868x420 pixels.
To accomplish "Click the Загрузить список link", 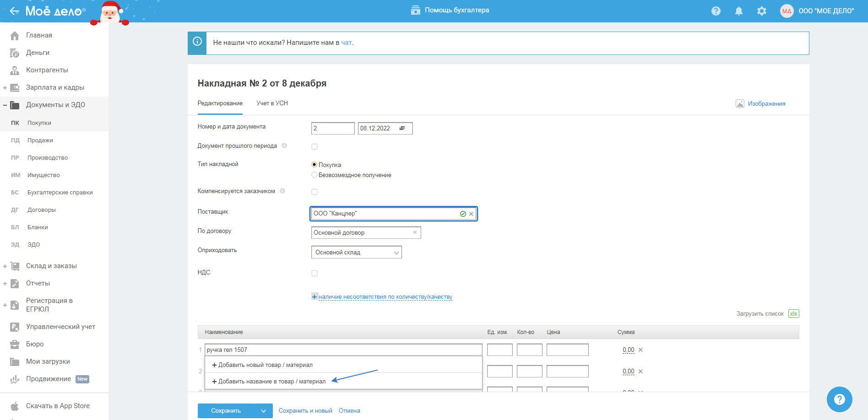I will pyautogui.click(x=760, y=314).
